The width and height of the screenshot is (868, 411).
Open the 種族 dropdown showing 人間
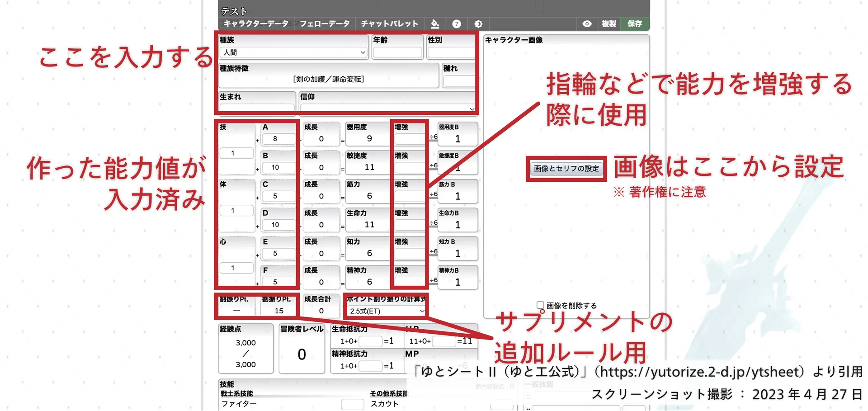coord(293,52)
